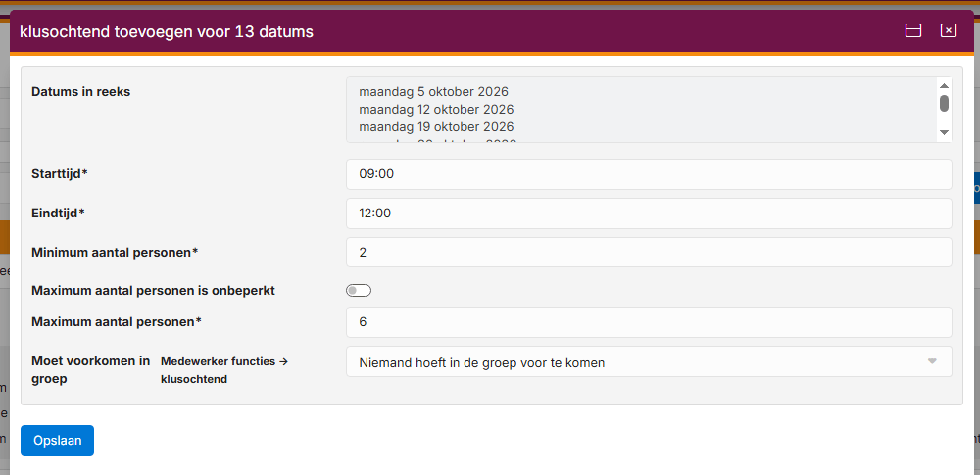
Task: Maximize the klusochtend toevoegen dialog
Action: tap(913, 30)
